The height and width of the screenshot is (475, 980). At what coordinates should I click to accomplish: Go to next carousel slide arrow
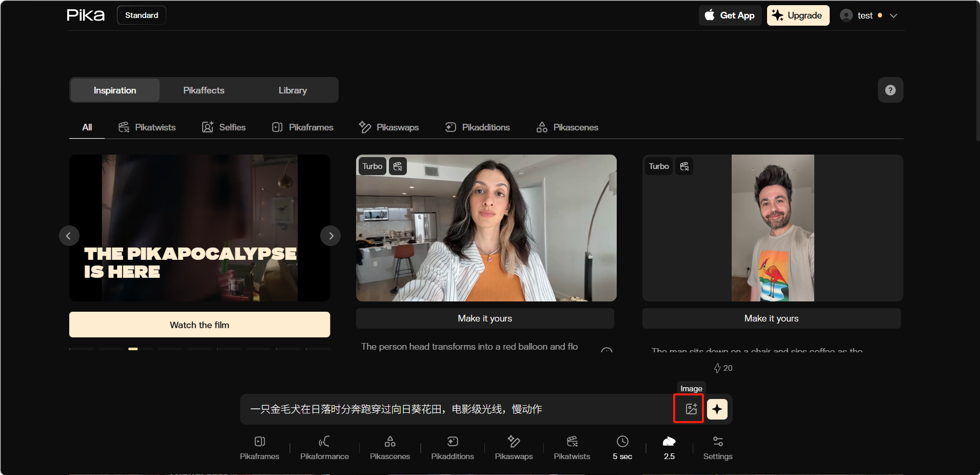click(x=330, y=236)
